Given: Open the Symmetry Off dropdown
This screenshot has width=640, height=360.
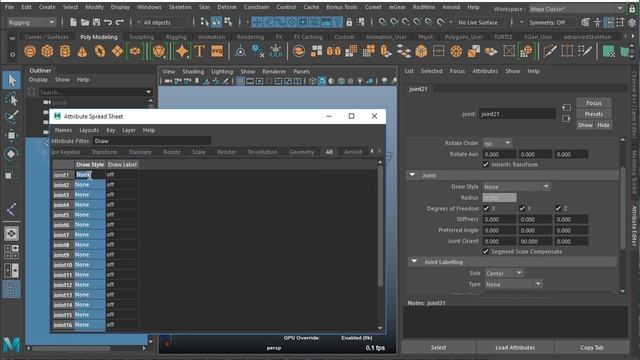Looking at the screenshot, I should click(x=547, y=22).
